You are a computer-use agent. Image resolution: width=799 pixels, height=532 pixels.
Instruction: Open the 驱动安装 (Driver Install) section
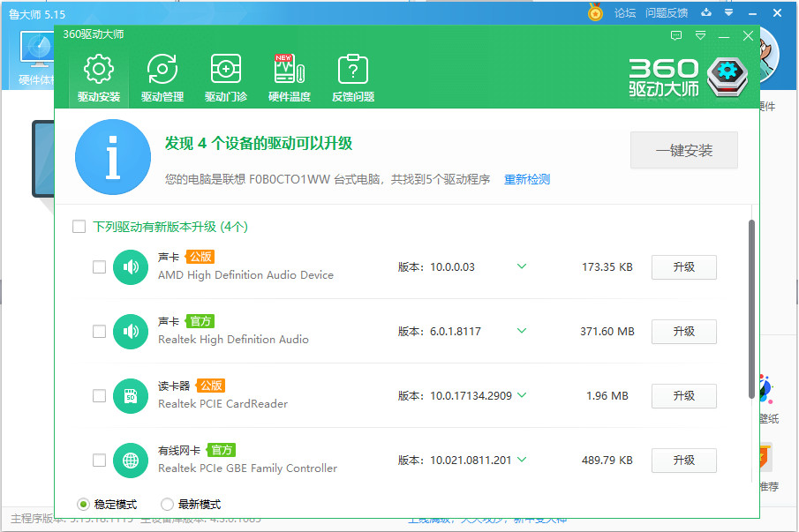97,76
